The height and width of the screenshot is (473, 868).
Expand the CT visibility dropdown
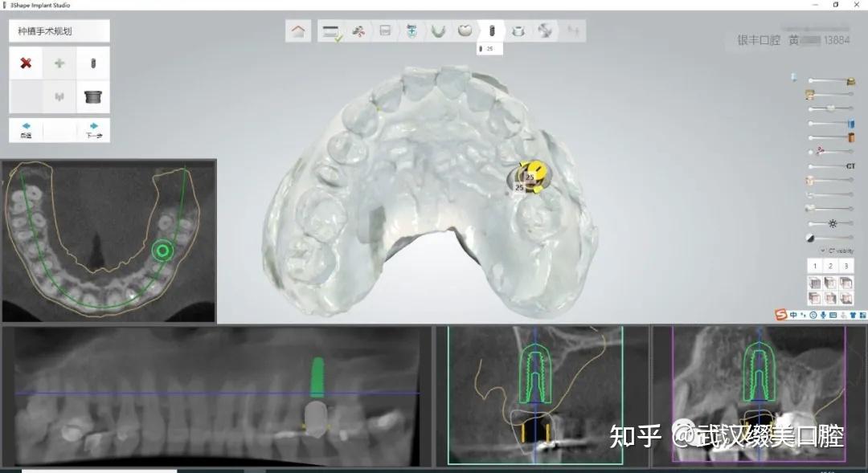click(821, 251)
